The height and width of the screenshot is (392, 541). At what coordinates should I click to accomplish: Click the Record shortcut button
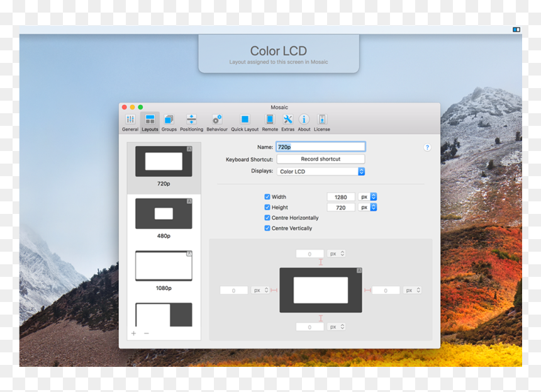point(321,159)
